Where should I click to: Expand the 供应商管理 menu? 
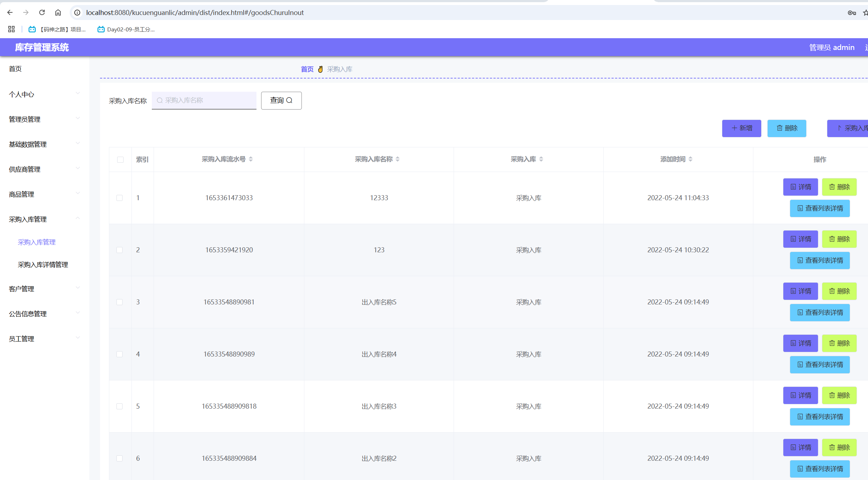click(45, 169)
